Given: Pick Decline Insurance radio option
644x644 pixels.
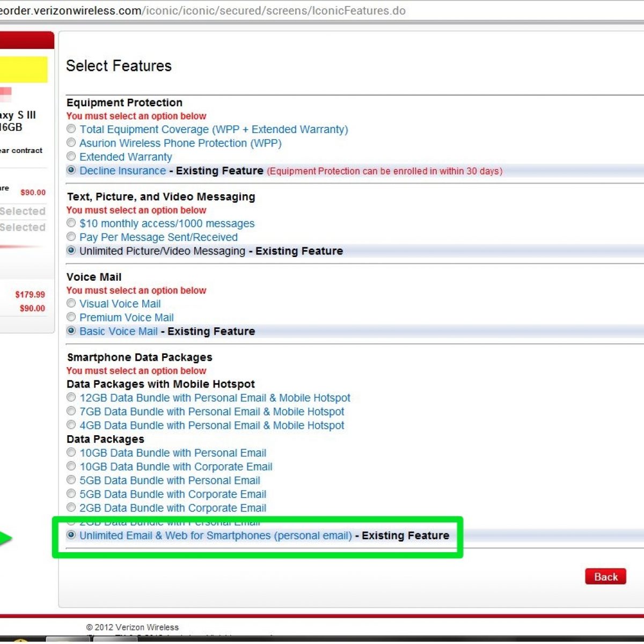Looking at the screenshot, I should 71,170.
